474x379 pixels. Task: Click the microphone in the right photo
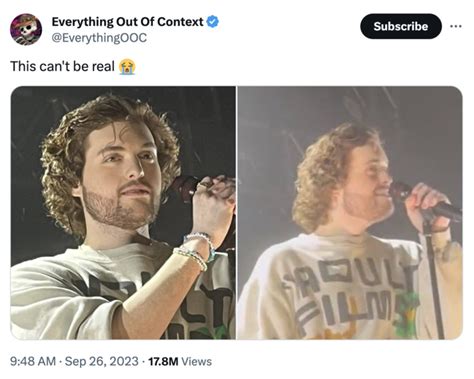click(x=425, y=202)
